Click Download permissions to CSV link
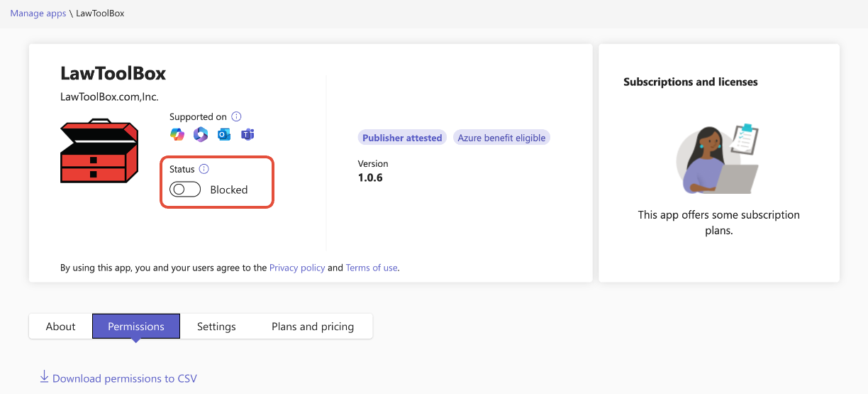This screenshot has height=394, width=868. 125,378
